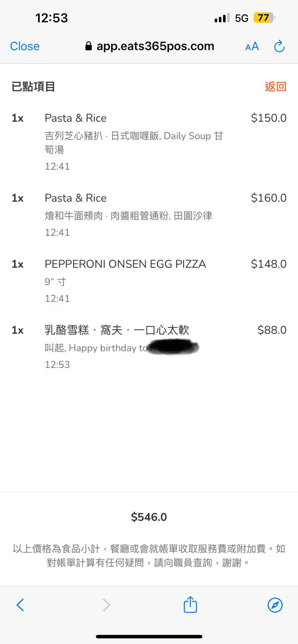Tap the browser forward arrow
The width and height of the screenshot is (298, 644).
(106, 605)
